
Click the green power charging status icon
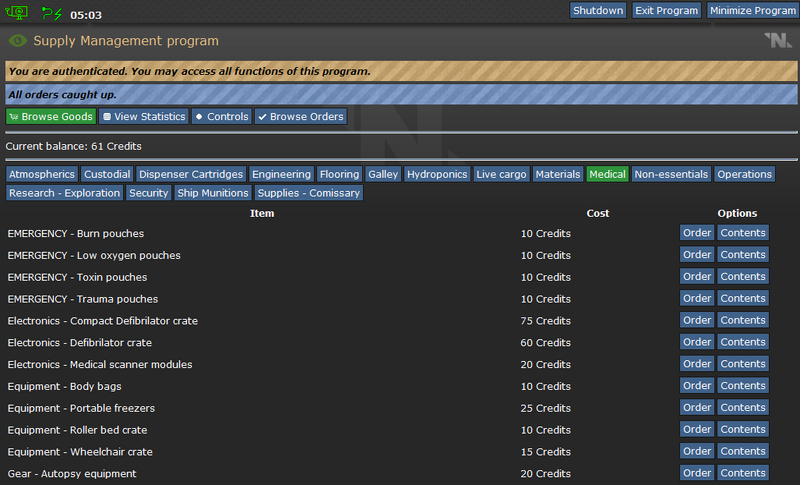[x=50, y=13]
